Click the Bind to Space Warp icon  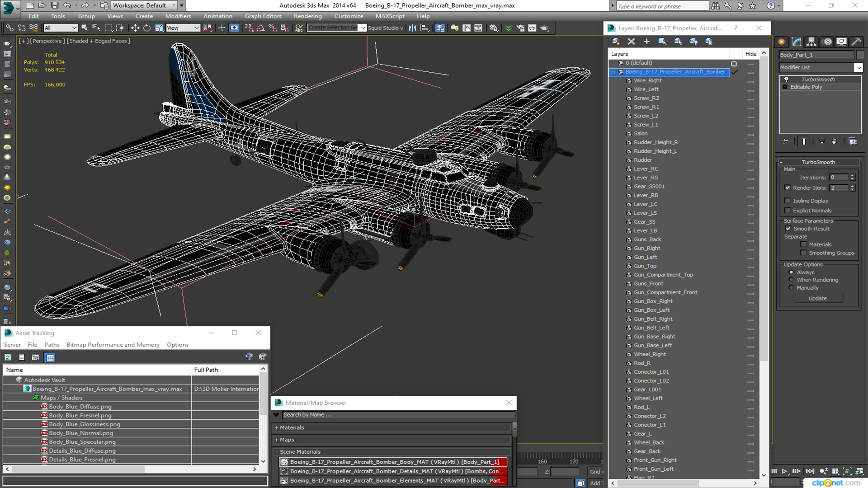33,28
